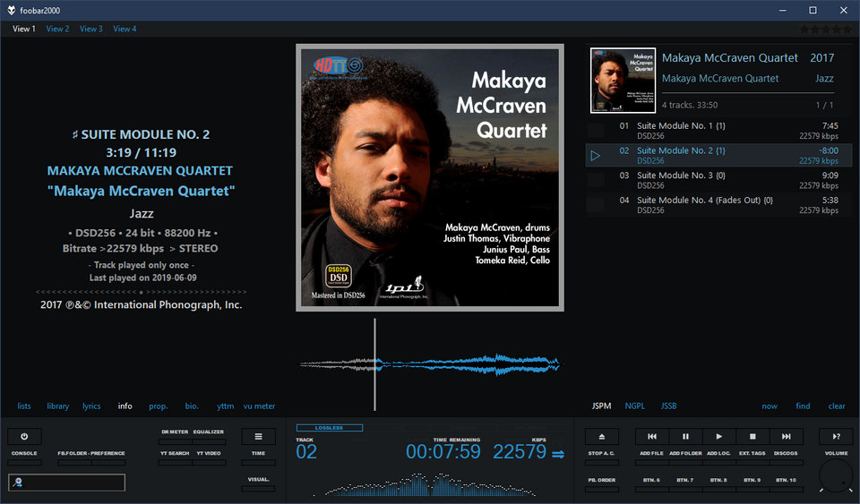The image size is (860, 504).
Task: Open the prop. panel tab
Action: pos(159,406)
